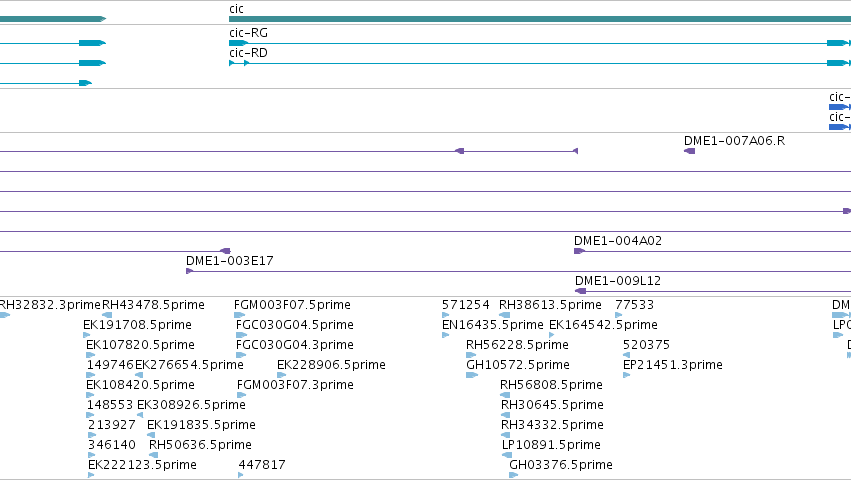Image resolution: width=851 pixels, height=480 pixels.
Task: Click arrow glyph under GH10572.5prime
Action: [x=472, y=375]
